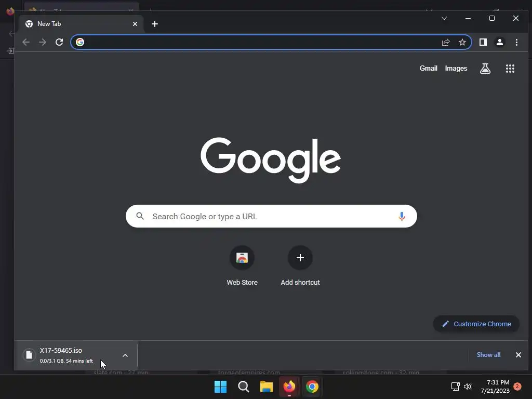Click the X17-59465.iso download name
This screenshot has width=532, height=399.
point(61,351)
